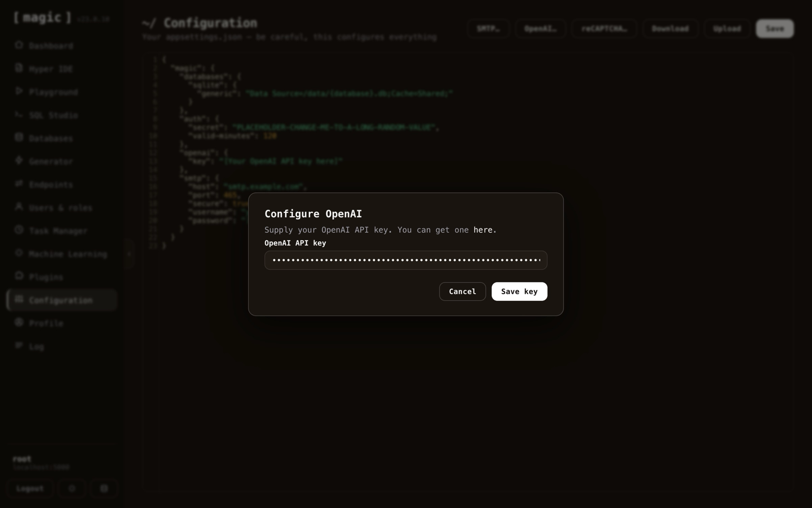Open Task Manager from the sidebar
This screenshot has height=508, width=812.
(x=62, y=231)
